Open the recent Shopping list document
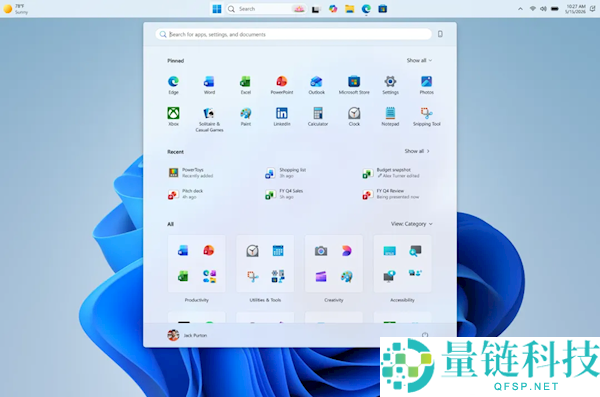This screenshot has width=600, height=397. 286,173
